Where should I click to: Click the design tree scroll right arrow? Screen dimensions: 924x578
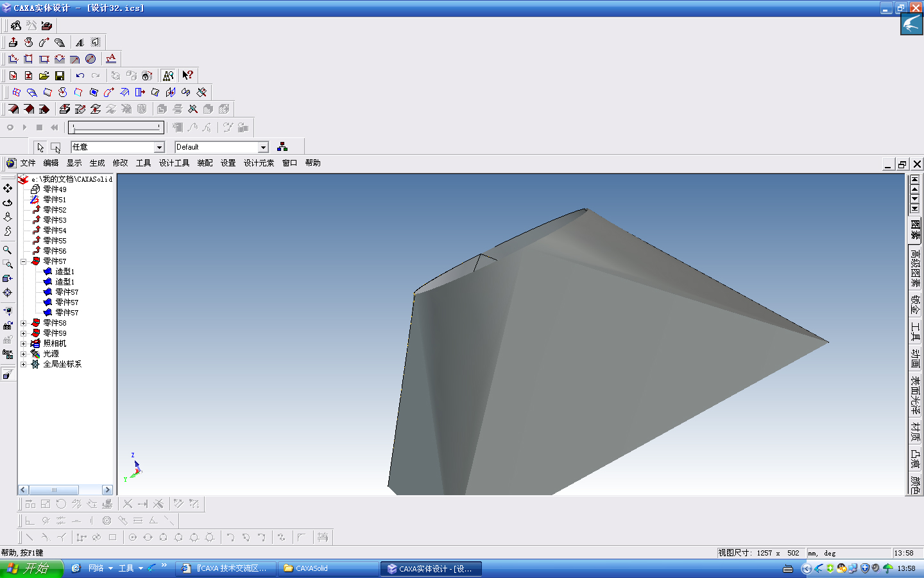(108, 490)
